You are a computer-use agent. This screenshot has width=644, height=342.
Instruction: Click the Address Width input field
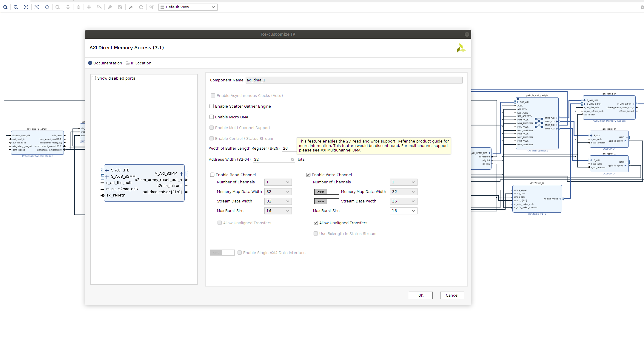(272, 160)
